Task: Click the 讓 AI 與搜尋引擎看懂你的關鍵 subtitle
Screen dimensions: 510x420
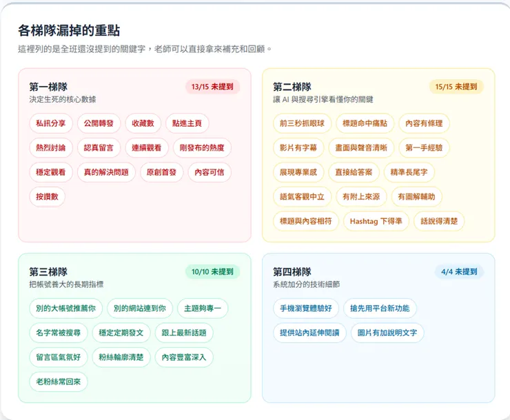Action: (x=323, y=99)
